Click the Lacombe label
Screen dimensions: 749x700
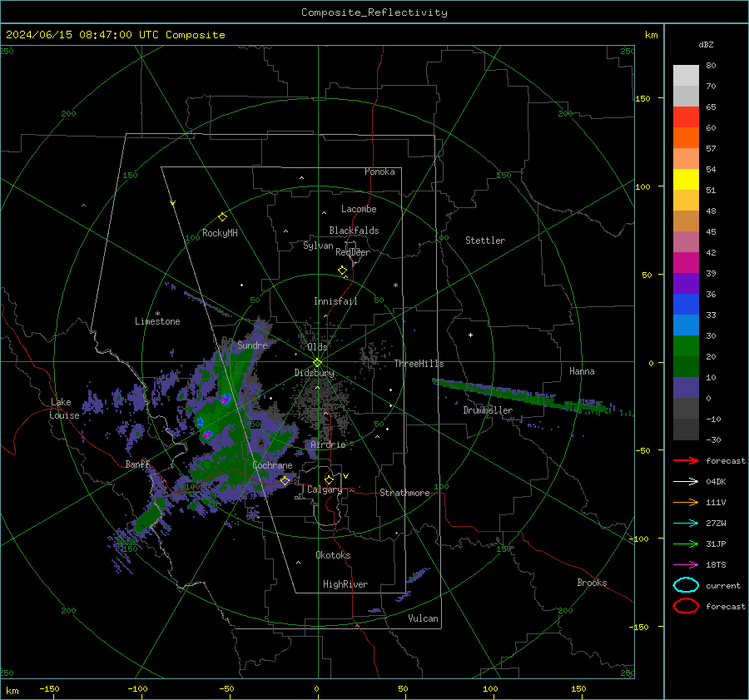(359, 209)
